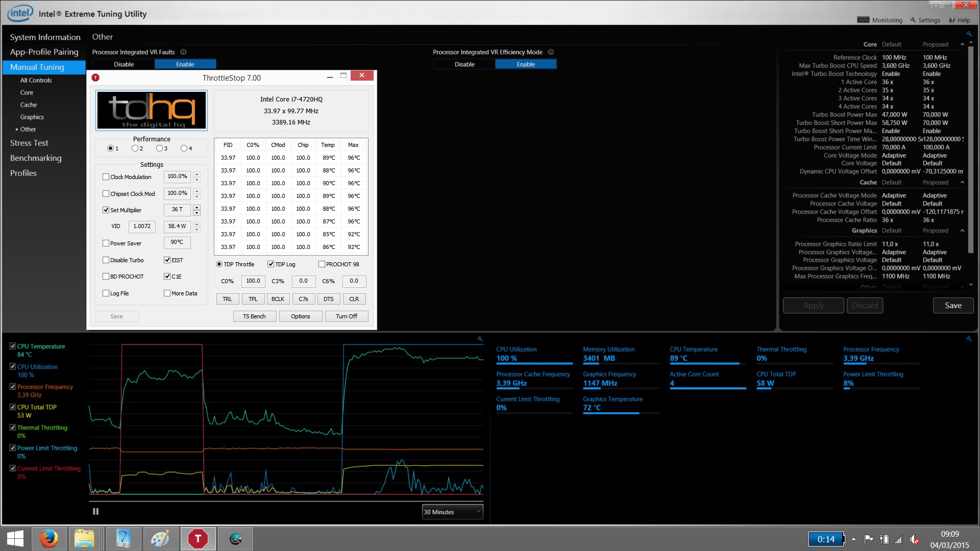The height and width of the screenshot is (551, 980).
Task: Click scrollbar down arrow in settings panel
Action: click(971, 285)
